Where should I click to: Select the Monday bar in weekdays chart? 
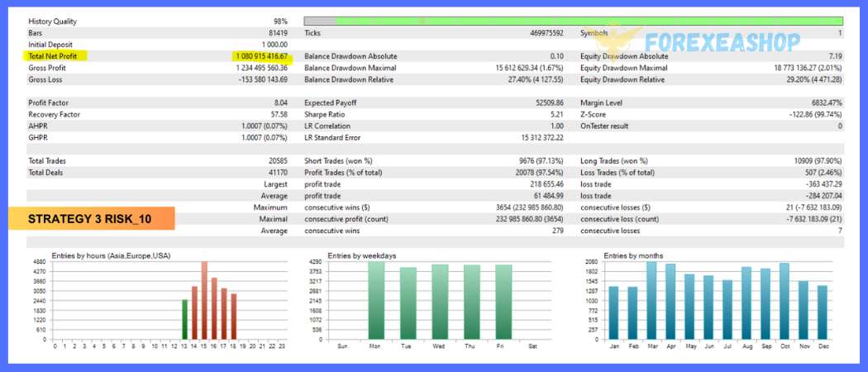[x=376, y=300]
